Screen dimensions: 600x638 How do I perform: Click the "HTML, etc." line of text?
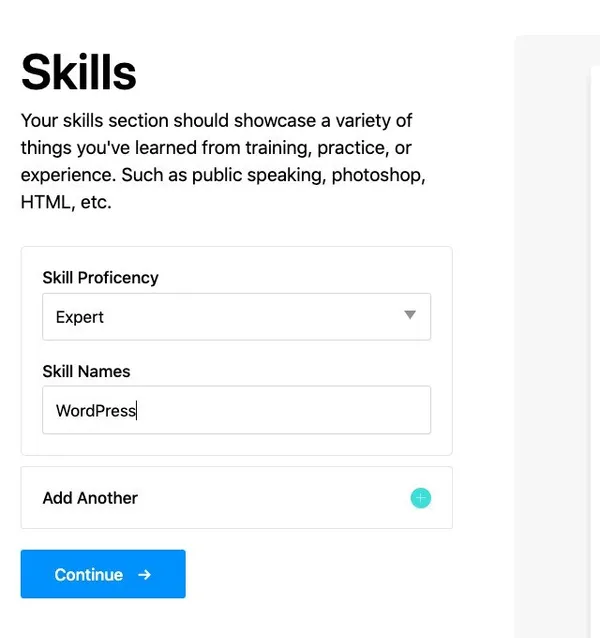coord(67,202)
